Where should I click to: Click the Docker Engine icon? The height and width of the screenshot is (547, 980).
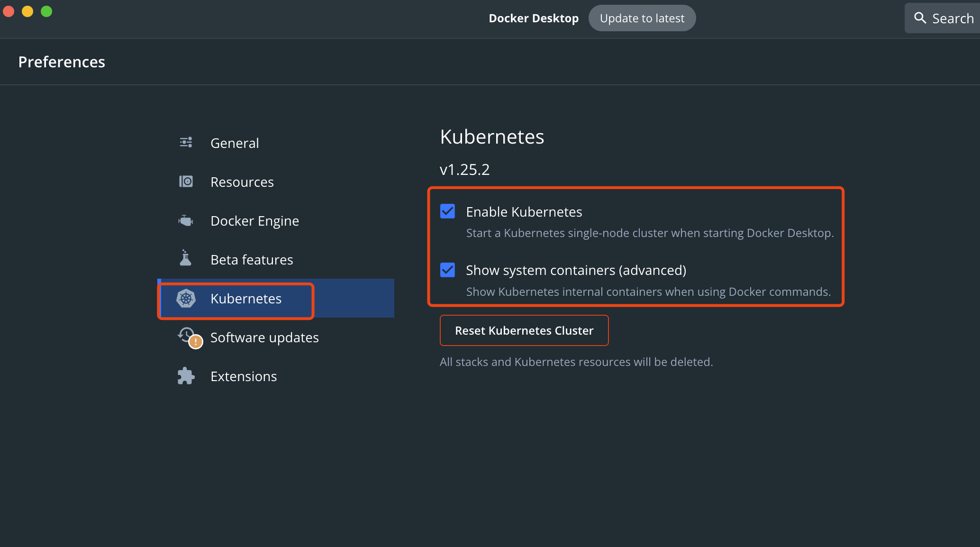pyautogui.click(x=186, y=220)
